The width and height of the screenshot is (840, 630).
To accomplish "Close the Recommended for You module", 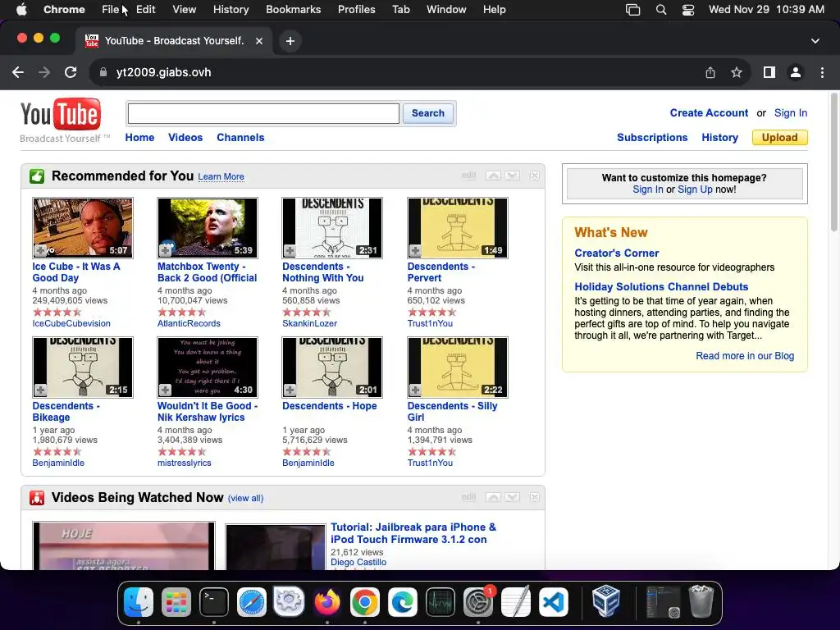I will 534,176.
